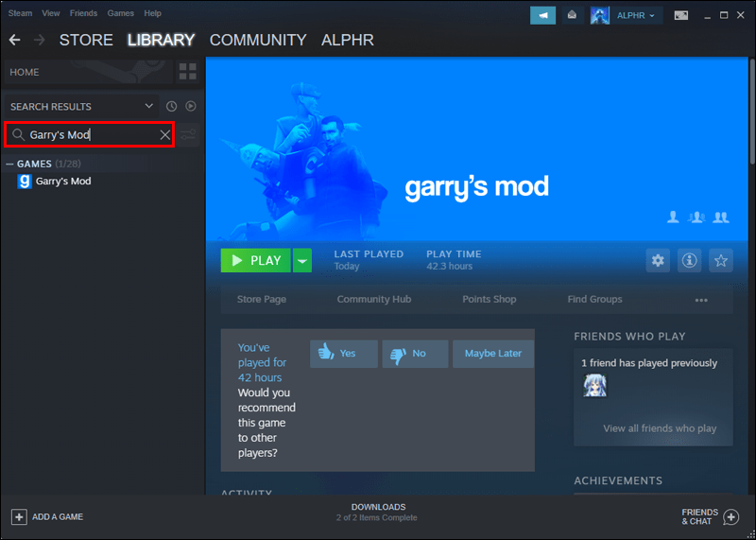This screenshot has height=540, width=756.
Task: Click the garry's mod banner logo
Action: click(x=476, y=187)
